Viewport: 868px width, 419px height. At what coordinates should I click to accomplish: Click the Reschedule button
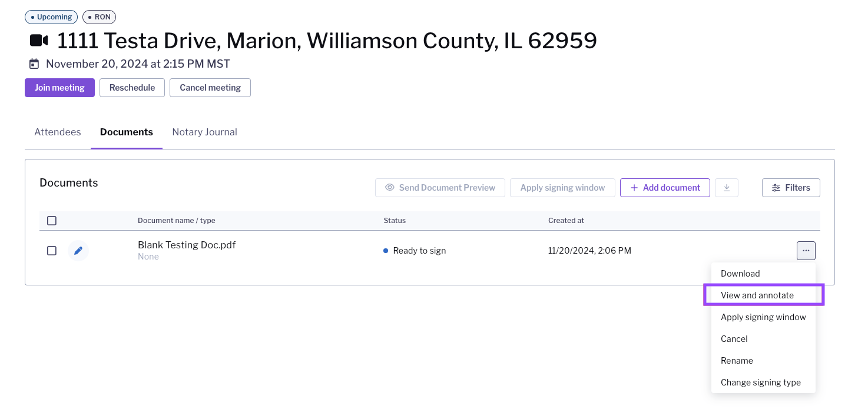[x=132, y=88]
